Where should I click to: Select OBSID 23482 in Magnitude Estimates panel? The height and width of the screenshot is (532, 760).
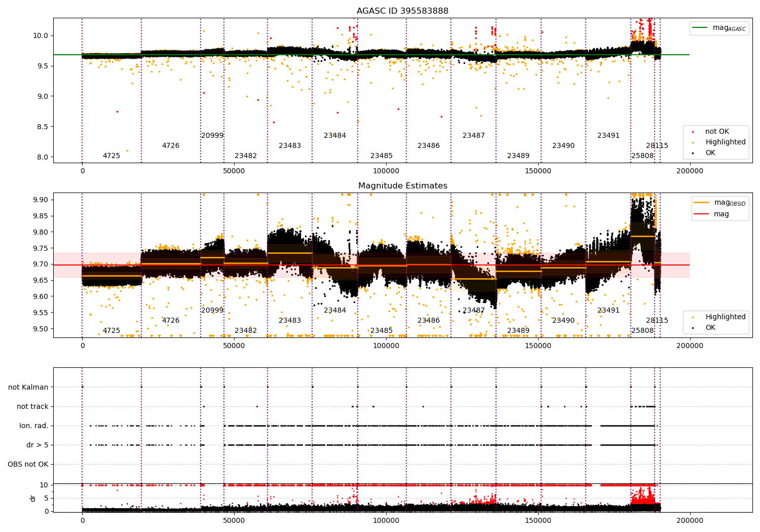click(x=246, y=330)
